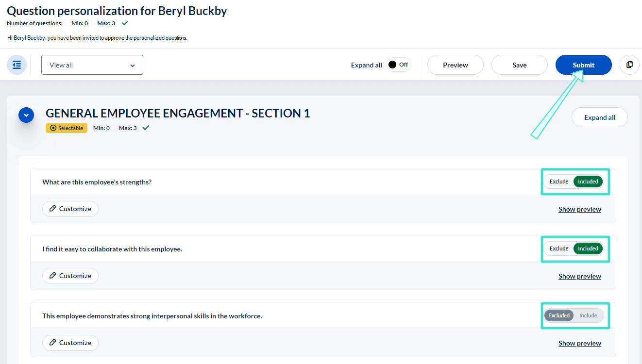Image resolution: width=642 pixels, height=364 pixels.
Task: Click the collapse sidebar outline icon
Action: [x=17, y=65]
